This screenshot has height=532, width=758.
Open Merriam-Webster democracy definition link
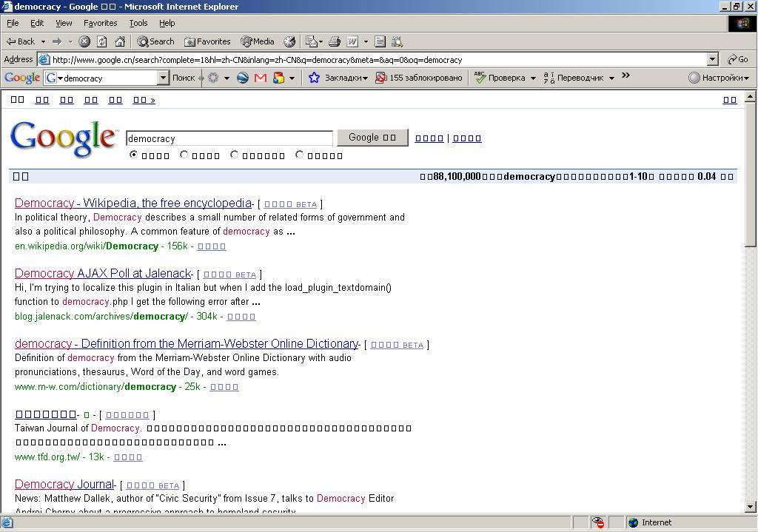[187, 343]
